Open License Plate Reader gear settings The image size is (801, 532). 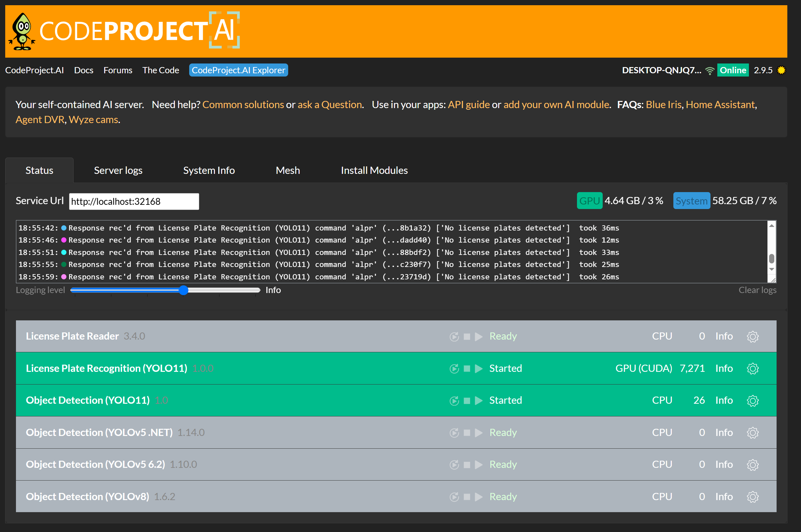pos(752,337)
